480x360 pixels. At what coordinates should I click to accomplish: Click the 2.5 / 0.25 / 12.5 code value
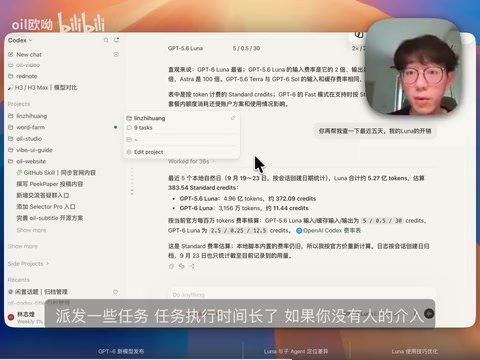click(238, 230)
